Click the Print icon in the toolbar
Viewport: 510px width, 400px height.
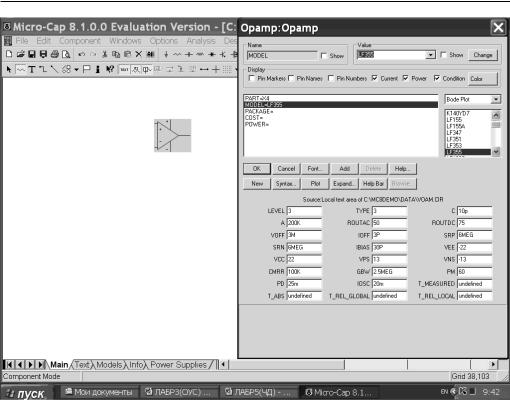[x=55, y=54]
